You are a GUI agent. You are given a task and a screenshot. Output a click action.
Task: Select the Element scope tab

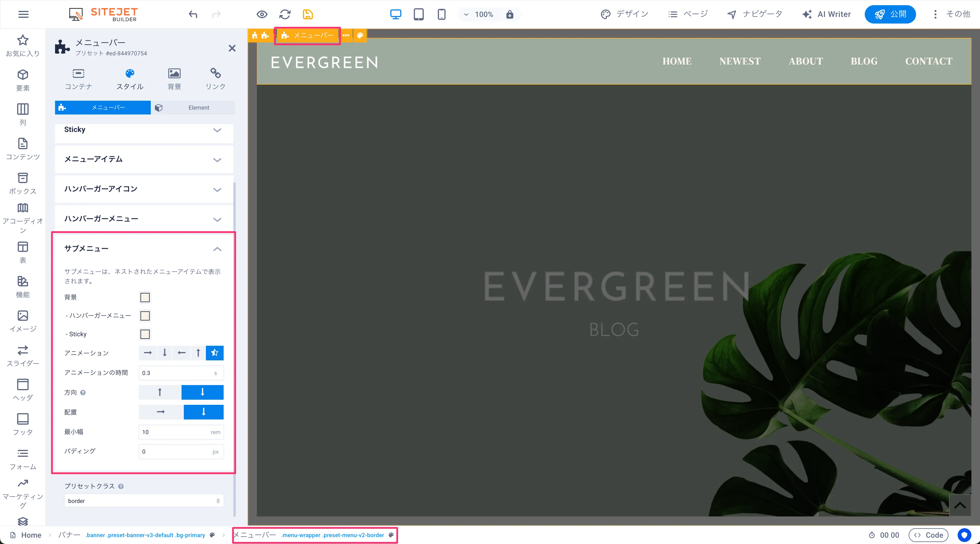(x=193, y=108)
